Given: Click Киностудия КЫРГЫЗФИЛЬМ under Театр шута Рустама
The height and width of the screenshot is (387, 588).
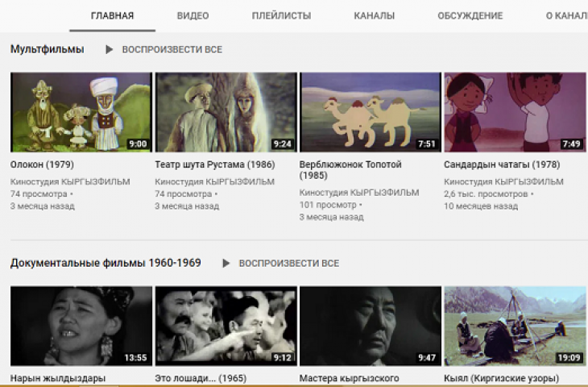Looking at the screenshot, I should point(214,181).
